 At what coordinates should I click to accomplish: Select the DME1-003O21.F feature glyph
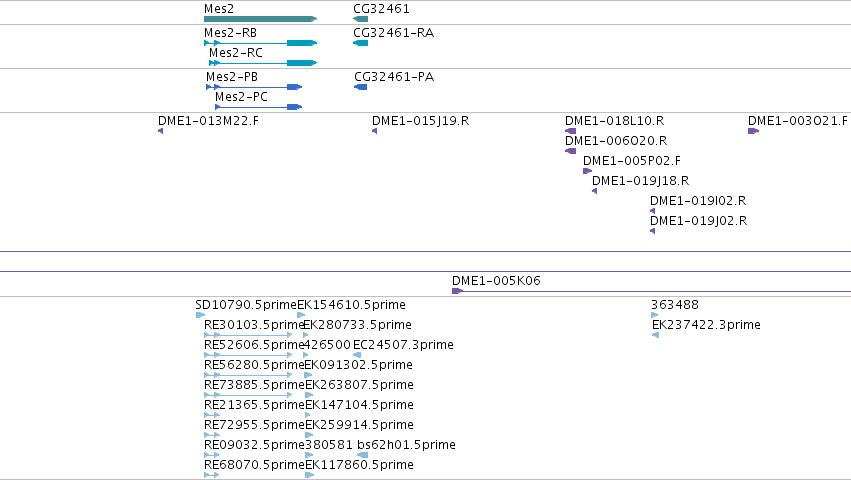click(x=753, y=131)
